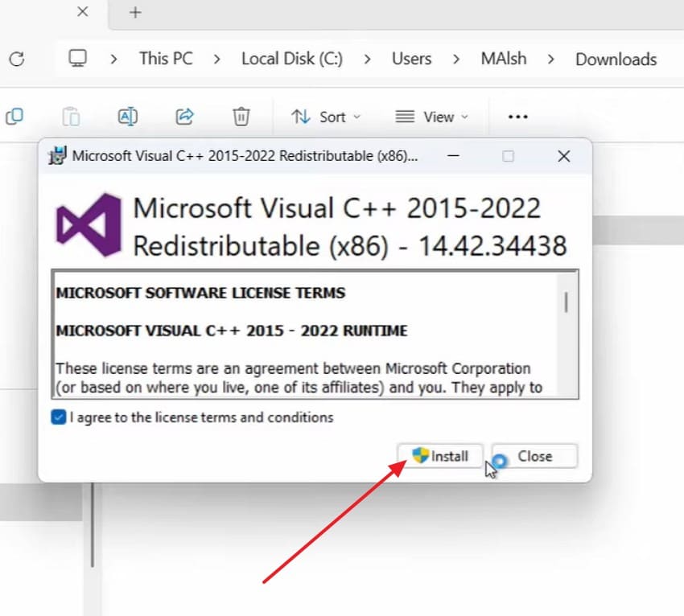Click the 'MICROSOFT VISUAL C++ 2015 - 2022 RUNTIME' line
684x616 pixels.
click(x=232, y=331)
